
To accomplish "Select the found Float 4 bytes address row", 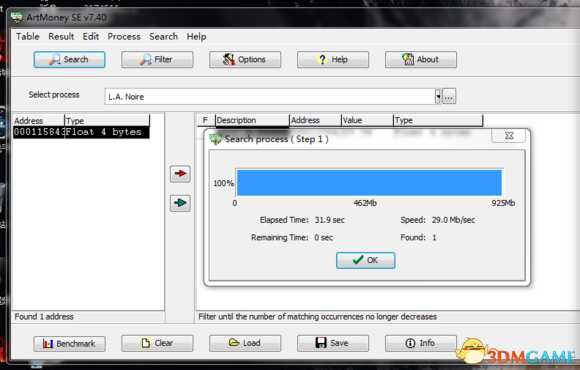I will [x=81, y=132].
